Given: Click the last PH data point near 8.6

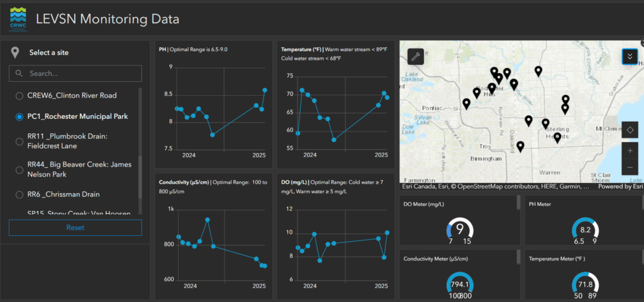Looking at the screenshot, I should pyautogui.click(x=265, y=90).
